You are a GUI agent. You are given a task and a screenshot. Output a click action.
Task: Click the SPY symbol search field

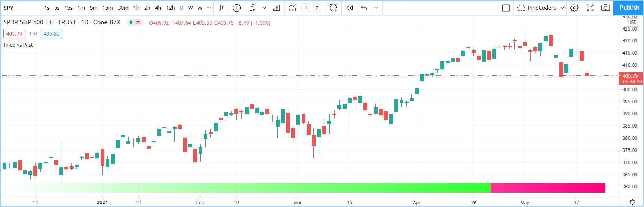20,8
